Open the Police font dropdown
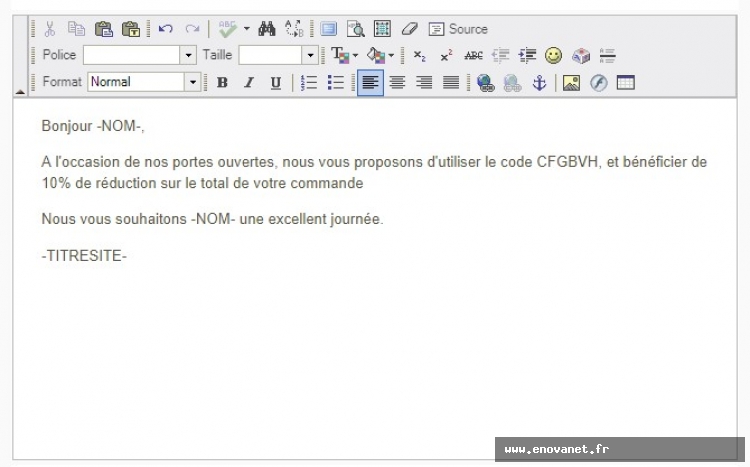 click(x=188, y=55)
